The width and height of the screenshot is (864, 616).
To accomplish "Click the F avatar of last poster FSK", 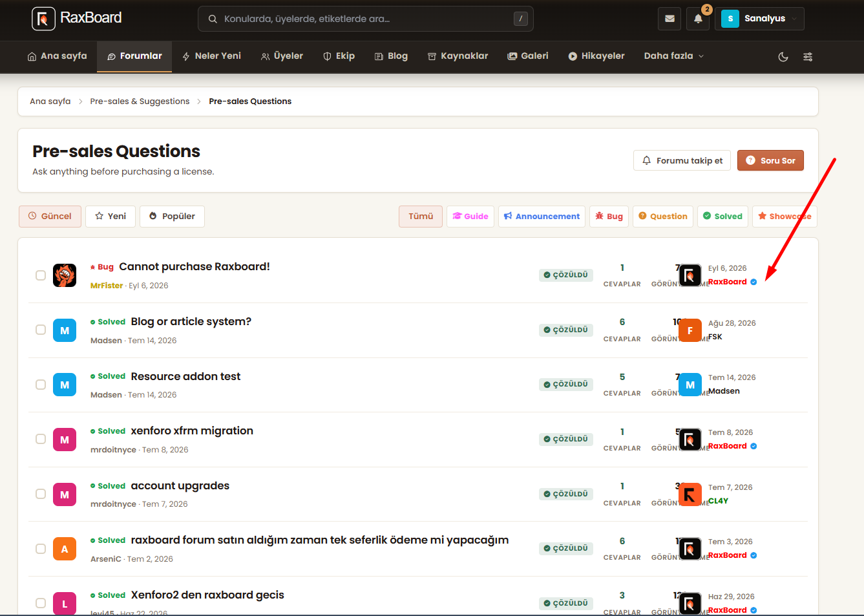I will 690,330.
